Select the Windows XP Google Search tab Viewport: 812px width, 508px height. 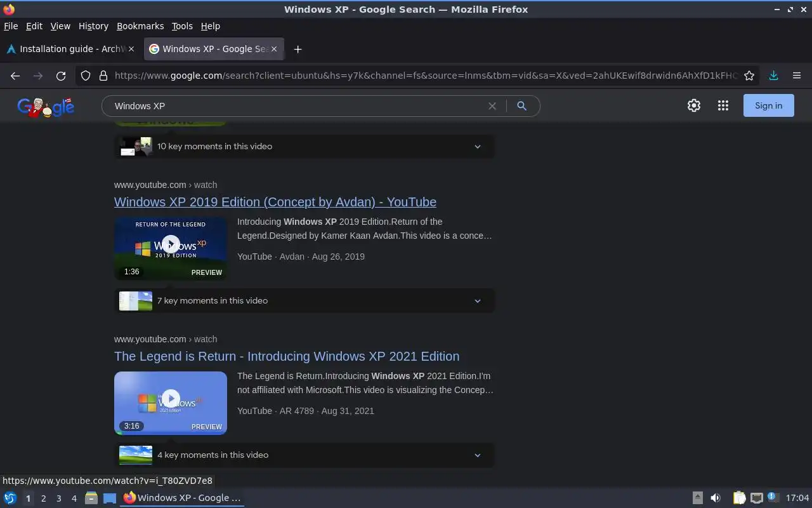pyautogui.click(x=214, y=49)
